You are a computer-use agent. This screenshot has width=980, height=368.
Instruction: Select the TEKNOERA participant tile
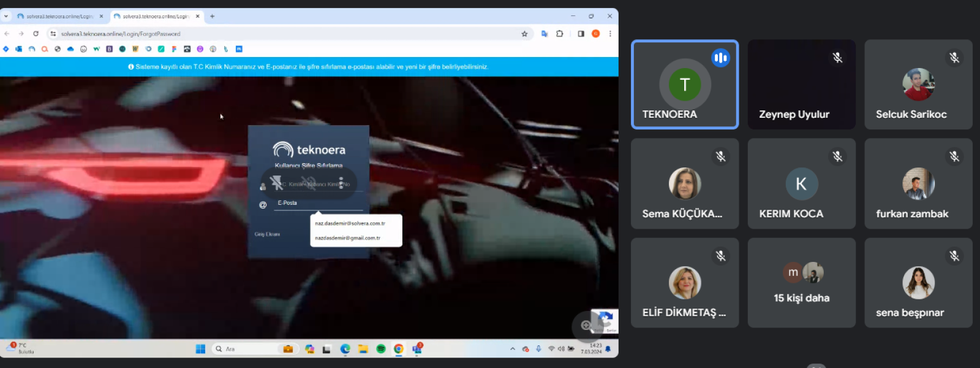tap(685, 85)
